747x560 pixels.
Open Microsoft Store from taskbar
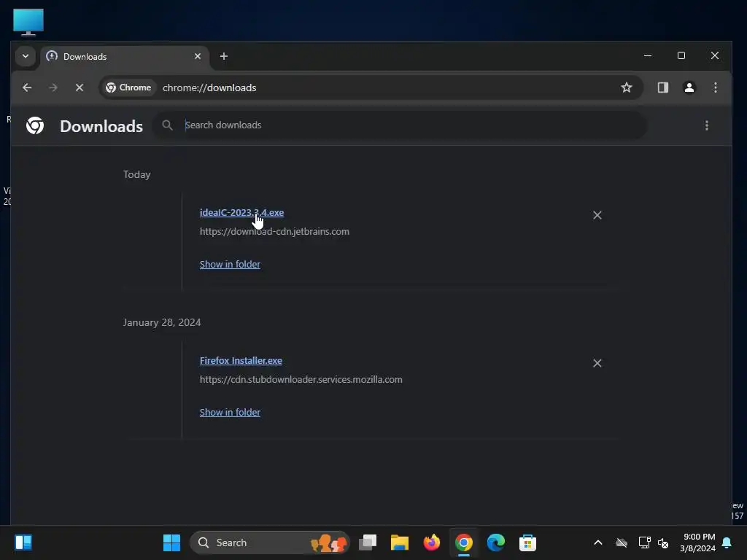tap(527, 542)
